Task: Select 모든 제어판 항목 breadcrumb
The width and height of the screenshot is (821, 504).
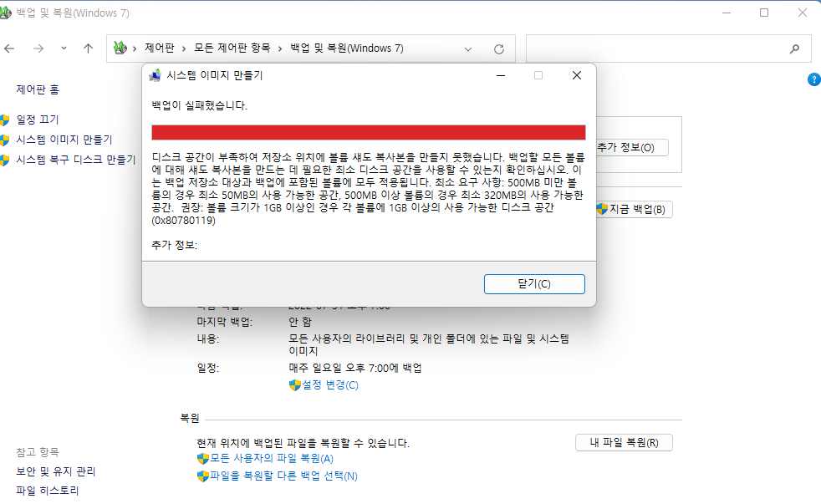Action: [232, 48]
